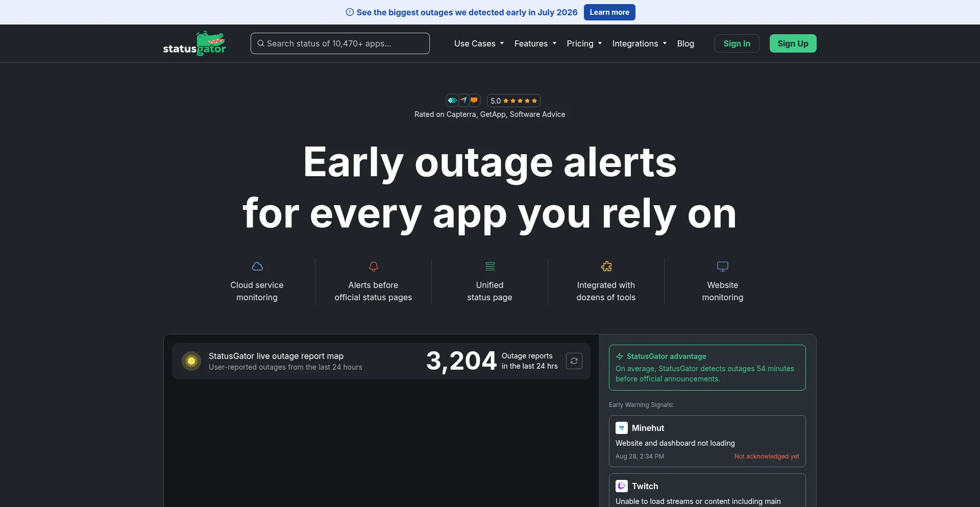This screenshot has height=507, width=980.
Task: Click 'Aug 28, 2:34 PM' timestamp
Action: [640, 456]
